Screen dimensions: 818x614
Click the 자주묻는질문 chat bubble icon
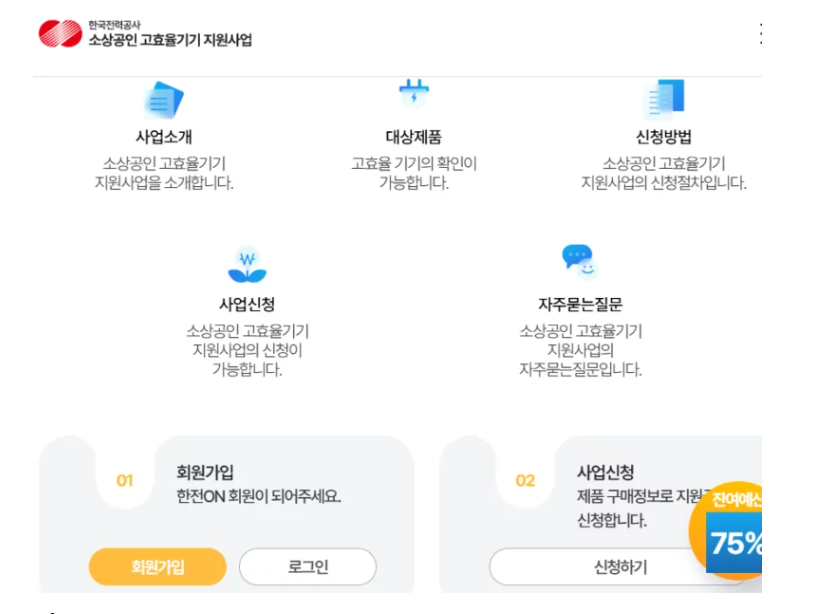(x=579, y=263)
